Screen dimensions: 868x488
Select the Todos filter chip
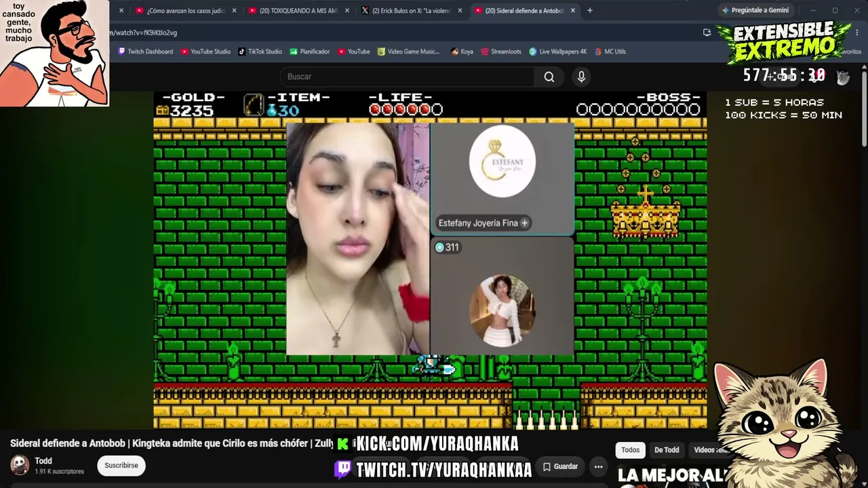(x=630, y=450)
